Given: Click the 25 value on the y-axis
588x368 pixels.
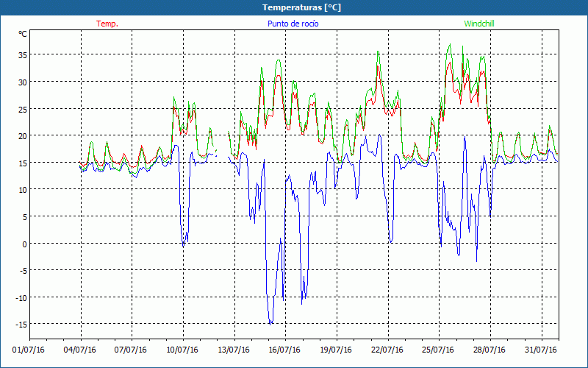Looking at the screenshot, I should pos(23,109).
